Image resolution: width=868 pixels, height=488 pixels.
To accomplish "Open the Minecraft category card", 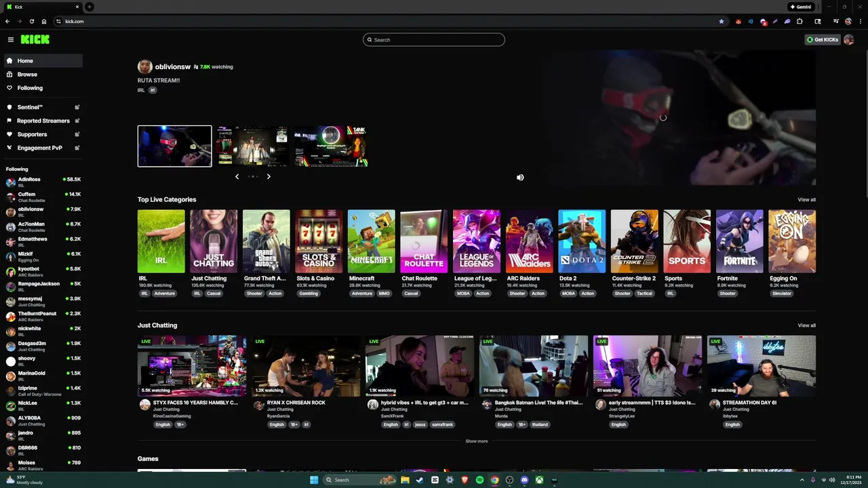I will [x=372, y=241].
